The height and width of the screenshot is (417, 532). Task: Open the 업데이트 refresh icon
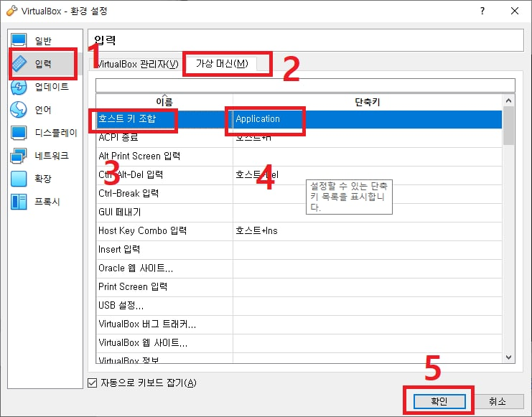[x=19, y=87]
